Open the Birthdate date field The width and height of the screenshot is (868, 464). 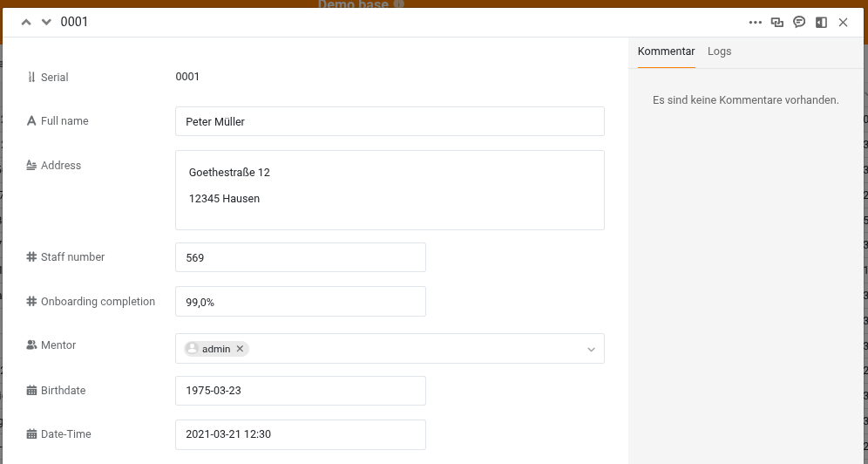click(x=300, y=391)
